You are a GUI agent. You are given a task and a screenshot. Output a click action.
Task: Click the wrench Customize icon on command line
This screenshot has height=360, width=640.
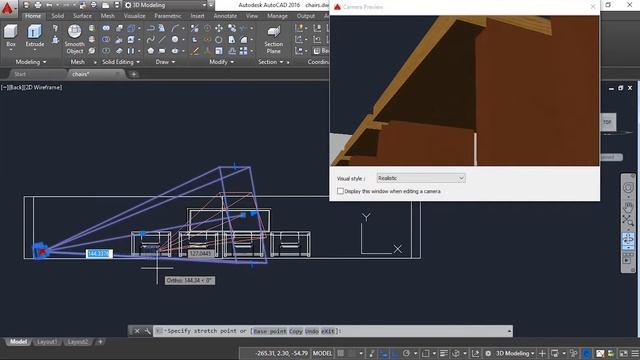click(x=148, y=331)
